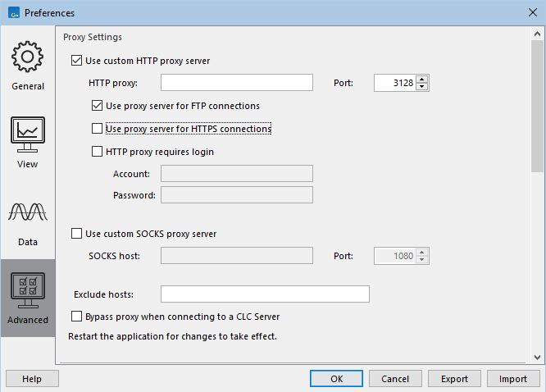546x392 pixels.
Task: Click the Cancel button
Action: 395,379
